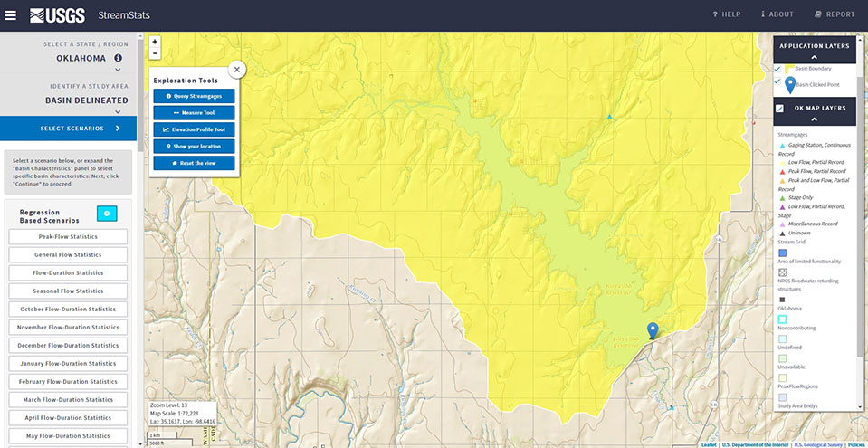This screenshot has height=448, width=868.
Task: Toggle the Basin Boundary layer checkbox
Action: click(x=777, y=69)
